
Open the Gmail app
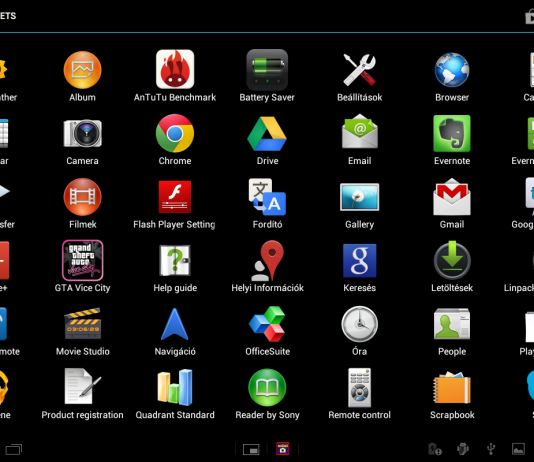pos(452,197)
